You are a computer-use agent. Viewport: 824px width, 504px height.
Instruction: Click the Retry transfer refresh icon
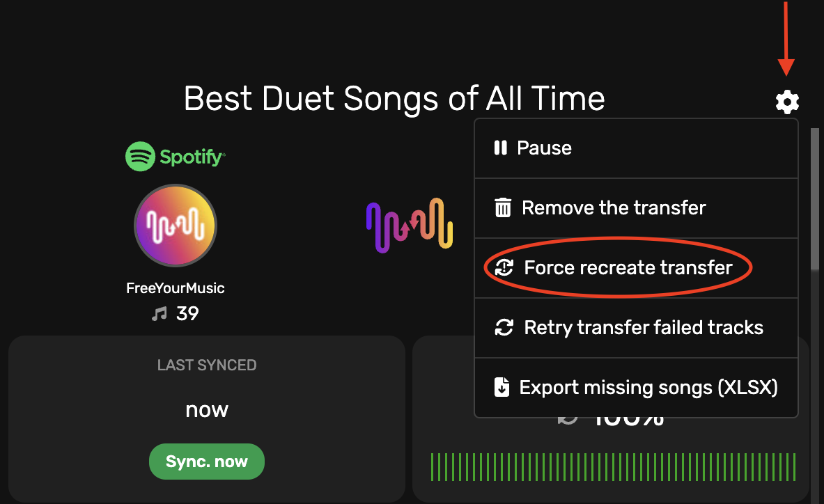[x=504, y=327]
